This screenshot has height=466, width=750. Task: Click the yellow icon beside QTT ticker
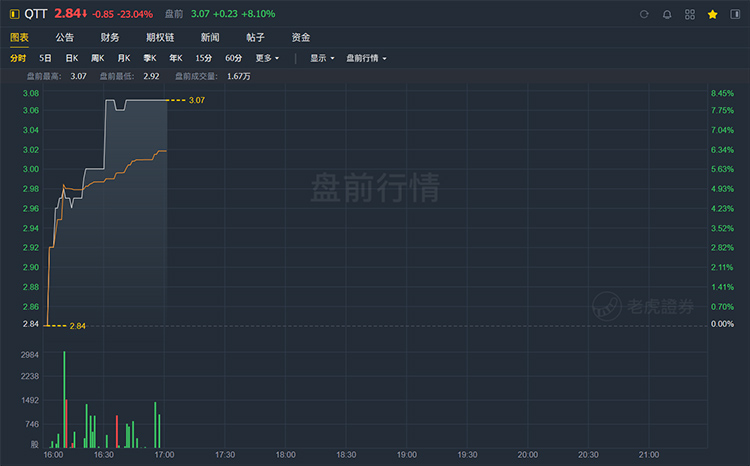tap(12, 15)
